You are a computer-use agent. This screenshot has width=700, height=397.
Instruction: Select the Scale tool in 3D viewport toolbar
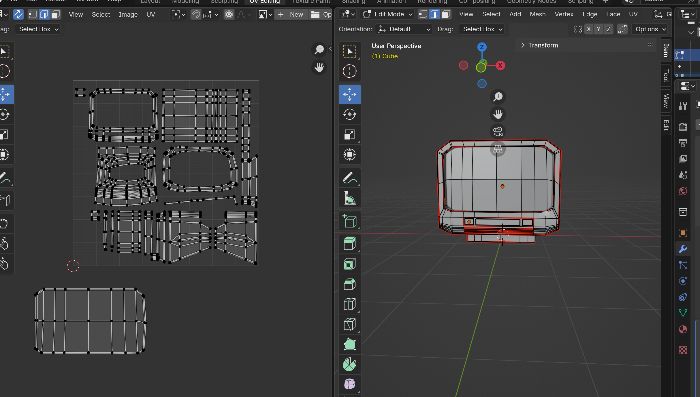click(x=350, y=134)
